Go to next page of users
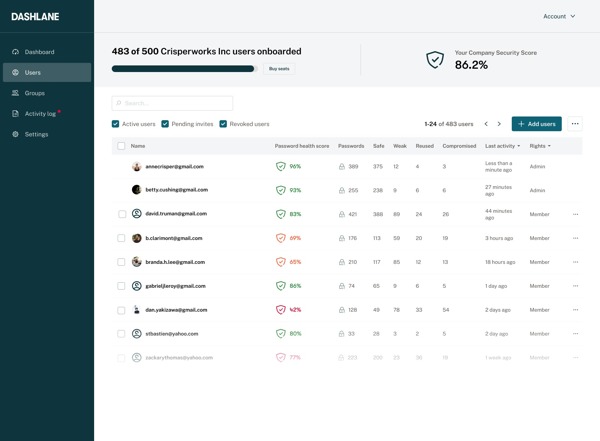This screenshot has height=441, width=600. [500, 124]
